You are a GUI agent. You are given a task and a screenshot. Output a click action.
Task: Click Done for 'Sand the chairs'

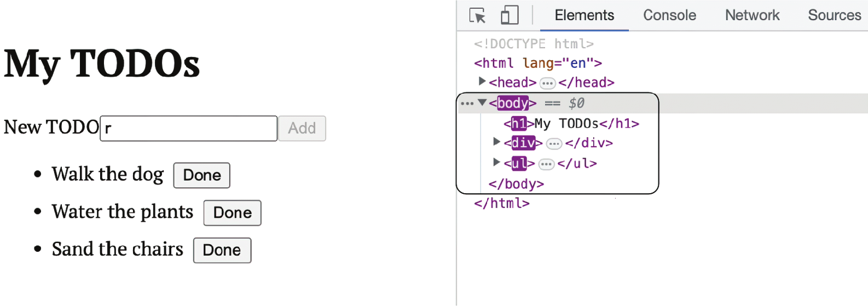point(222,250)
